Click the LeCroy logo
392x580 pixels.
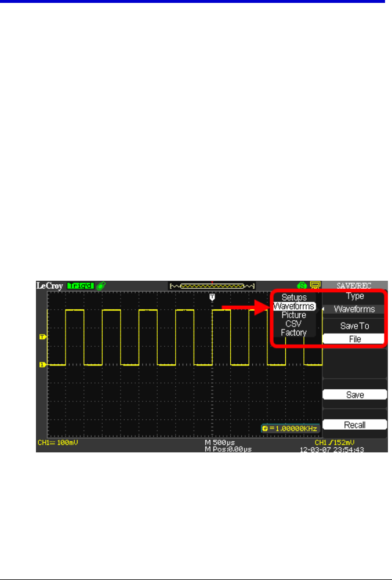49,285
